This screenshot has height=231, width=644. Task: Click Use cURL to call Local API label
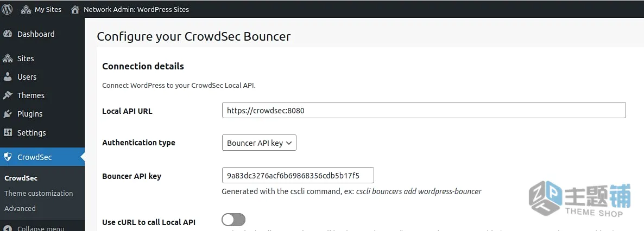point(149,222)
